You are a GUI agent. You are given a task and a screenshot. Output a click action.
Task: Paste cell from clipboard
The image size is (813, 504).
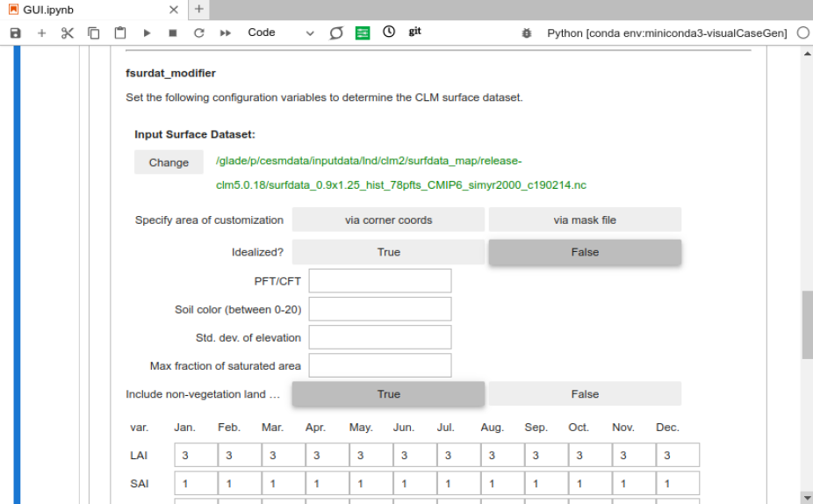coord(120,32)
